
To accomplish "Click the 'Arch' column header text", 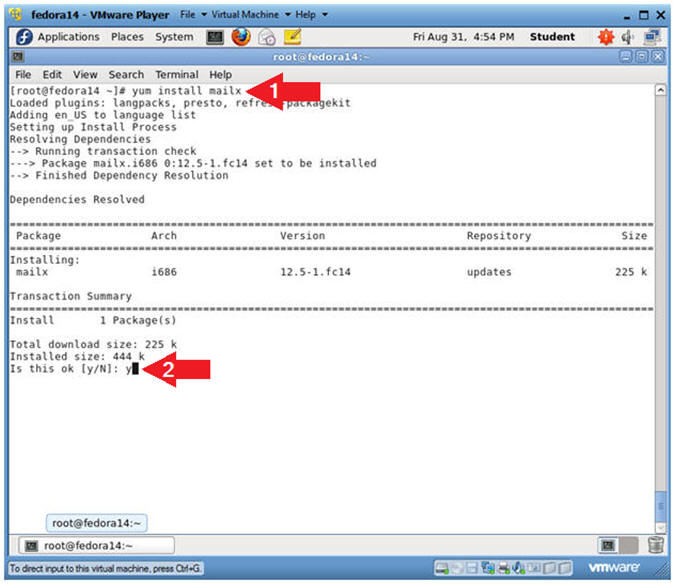I will pyautogui.click(x=164, y=236).
